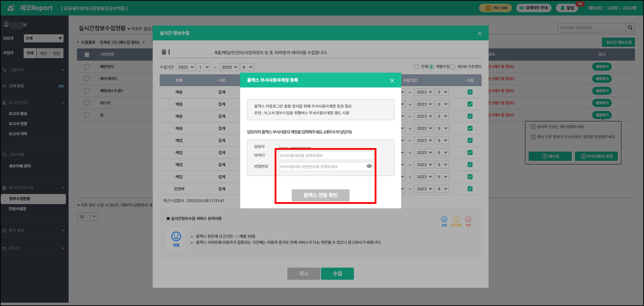Open the start year 2022 dropdown

point(186,67)
